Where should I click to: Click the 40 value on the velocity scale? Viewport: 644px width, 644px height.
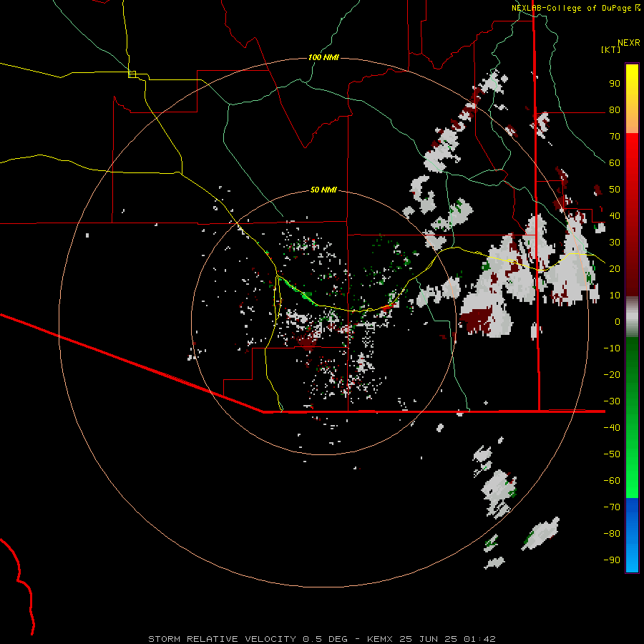coord(615,215)
